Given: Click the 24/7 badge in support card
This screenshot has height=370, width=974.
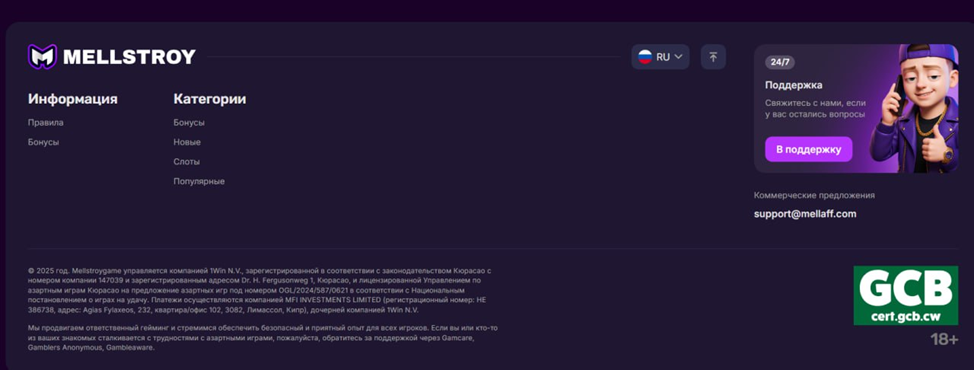Looking at the screenshot, I should pos(780,62).
